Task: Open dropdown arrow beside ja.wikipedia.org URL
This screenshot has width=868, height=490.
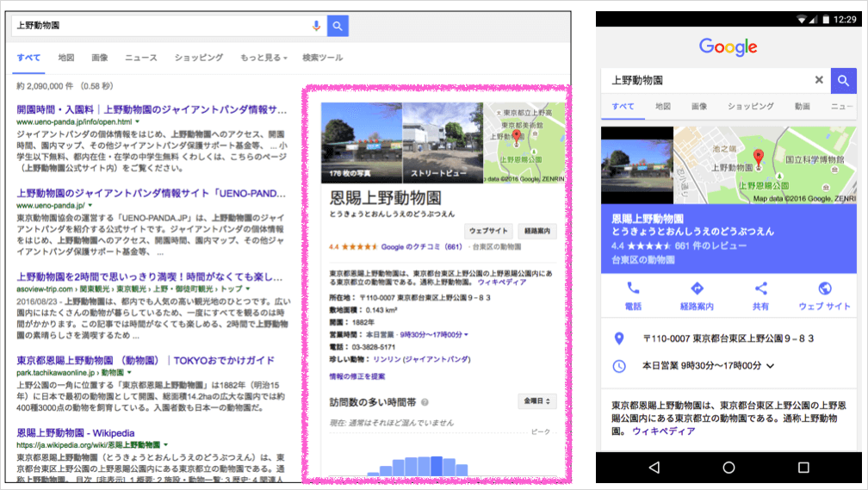Action: tap(165, 444)
